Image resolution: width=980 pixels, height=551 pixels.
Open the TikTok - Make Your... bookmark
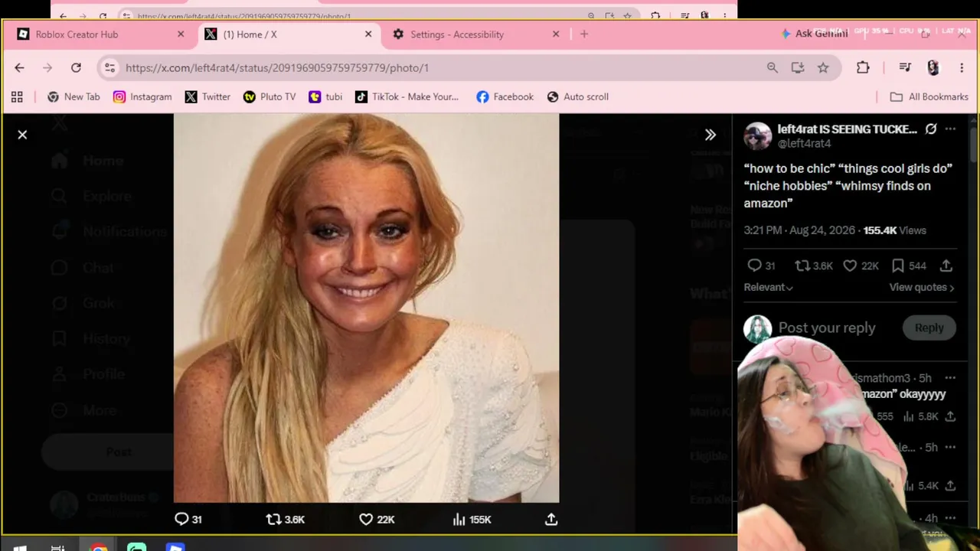tap(407, 97)
